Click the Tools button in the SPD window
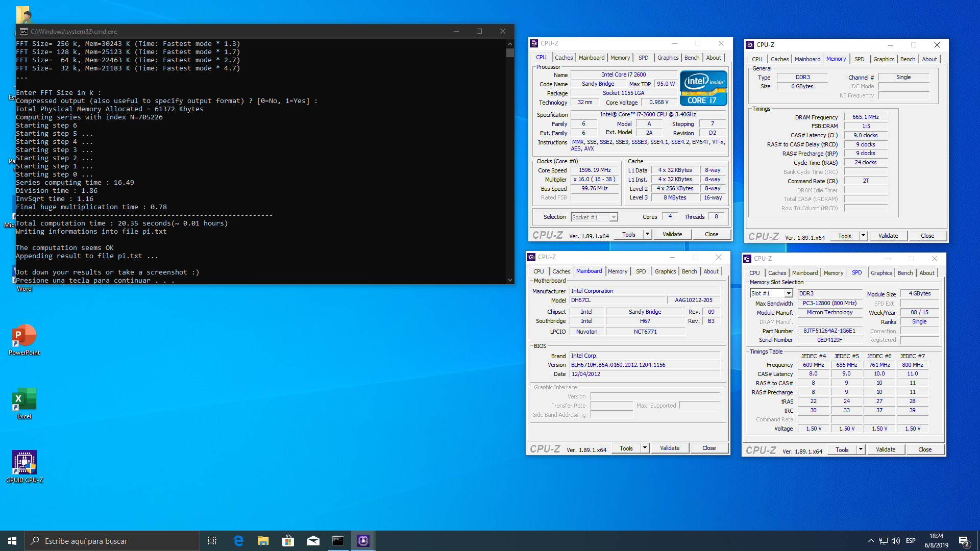This screenshot has height=551, width=980. pyautogui.click(x=842, y=449)
